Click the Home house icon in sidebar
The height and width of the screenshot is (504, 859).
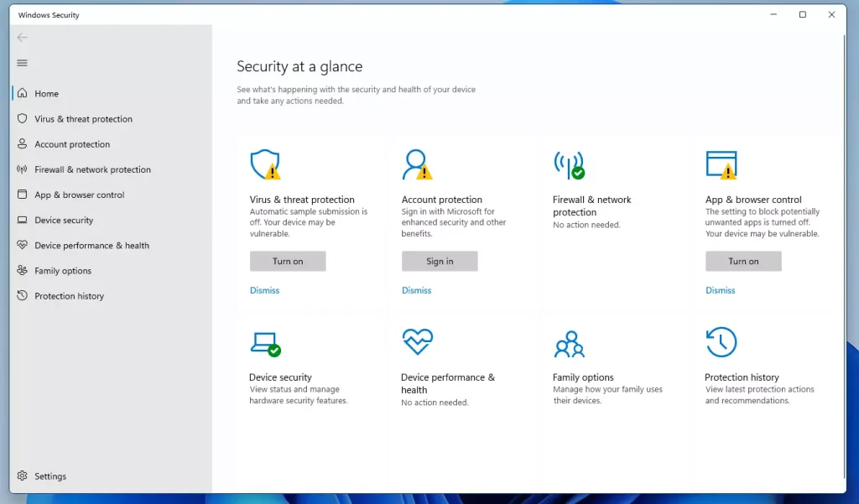point(22,93)
